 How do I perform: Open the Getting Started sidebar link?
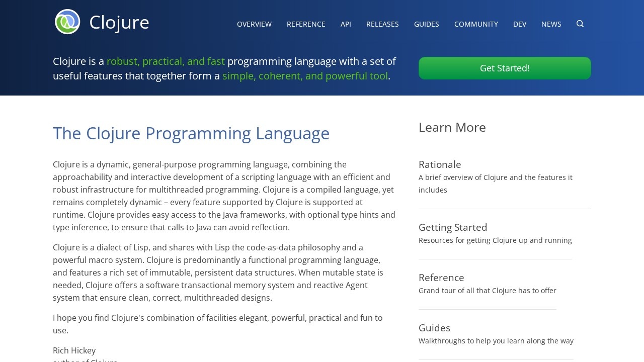point(453,227)
